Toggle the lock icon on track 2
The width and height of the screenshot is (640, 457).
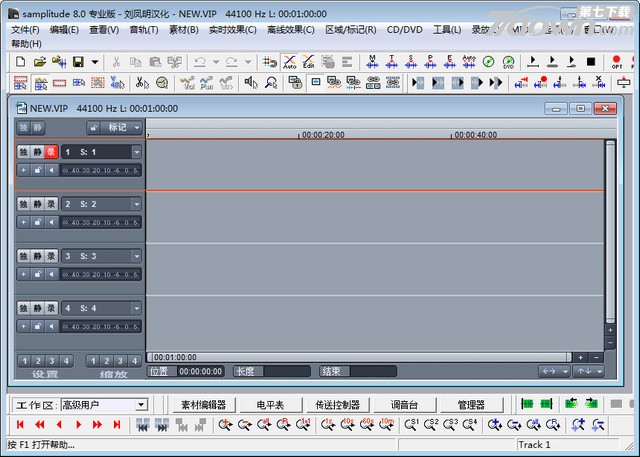(x=38, y=222)
